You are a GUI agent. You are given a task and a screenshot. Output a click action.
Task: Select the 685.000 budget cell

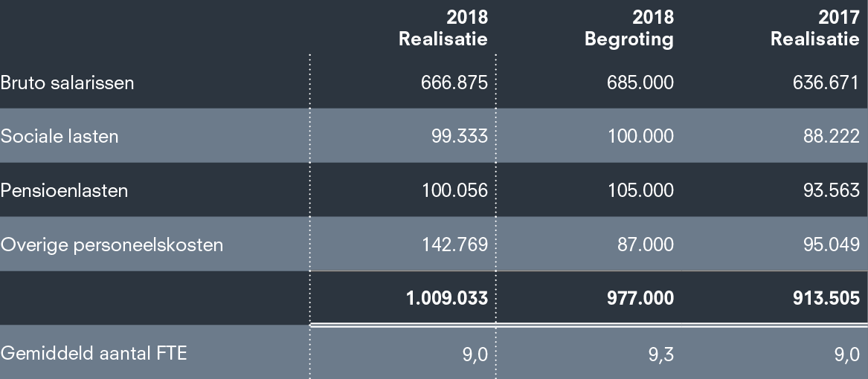coord(640,82)
